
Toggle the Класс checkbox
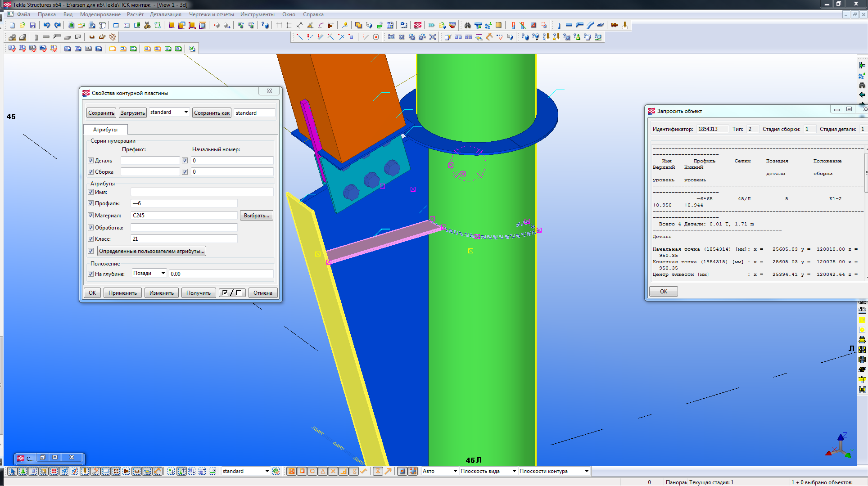(90, 239)
